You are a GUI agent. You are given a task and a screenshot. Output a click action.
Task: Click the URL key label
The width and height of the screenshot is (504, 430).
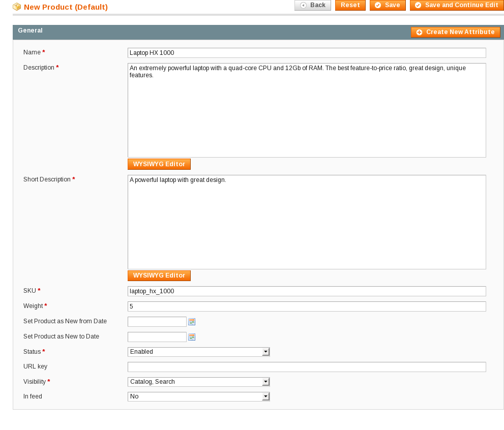pyautogui.click(x=36, y=366)
